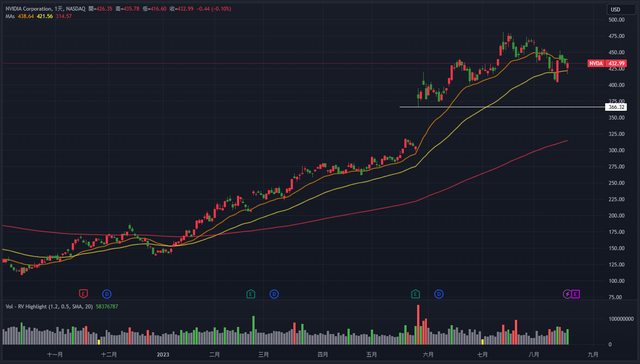This screenshot has width=640, height=364.
Task: Click the 475.00 price axis label
Action: pos(616,36)
